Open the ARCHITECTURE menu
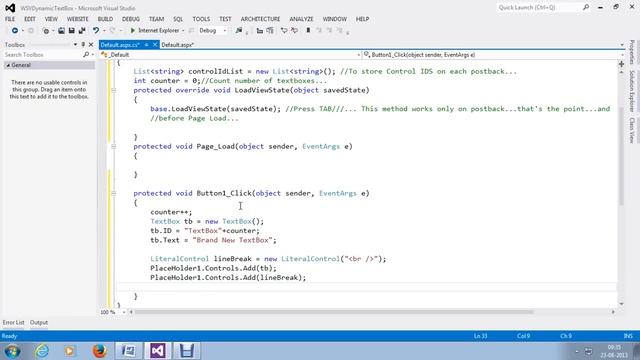Screen dimensions: 640x360 coord(260,19)
